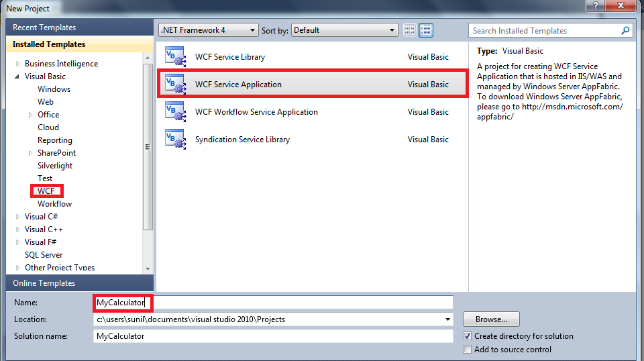
Task: Enable Add to source control checkbox
Action: point(467,350)
